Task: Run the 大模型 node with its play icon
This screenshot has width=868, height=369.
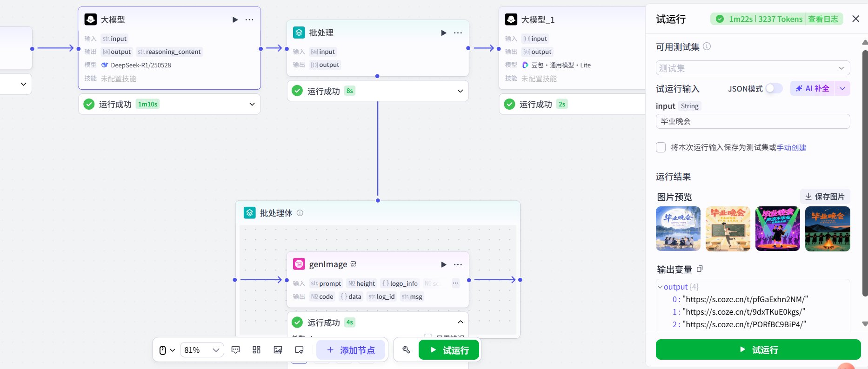Action: (x=235, y=20)
